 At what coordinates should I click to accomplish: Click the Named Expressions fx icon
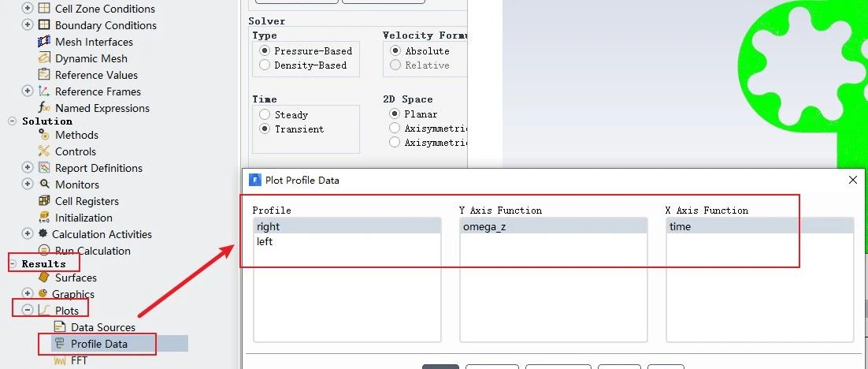click(x=44, y=108)
